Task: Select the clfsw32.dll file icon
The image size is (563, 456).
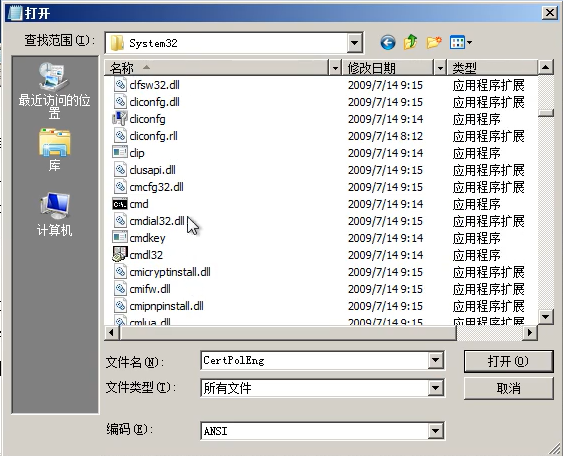Action: point(120,85)
